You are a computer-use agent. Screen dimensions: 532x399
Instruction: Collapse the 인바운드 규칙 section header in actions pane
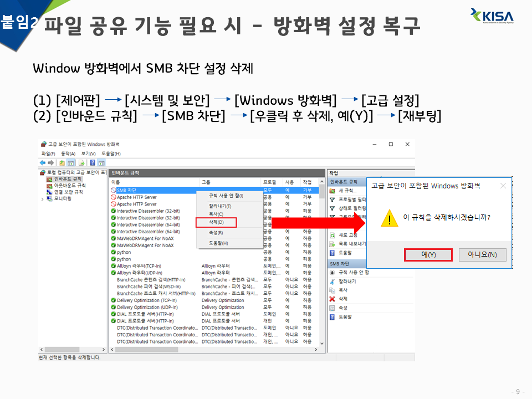[x=347, y=182]
